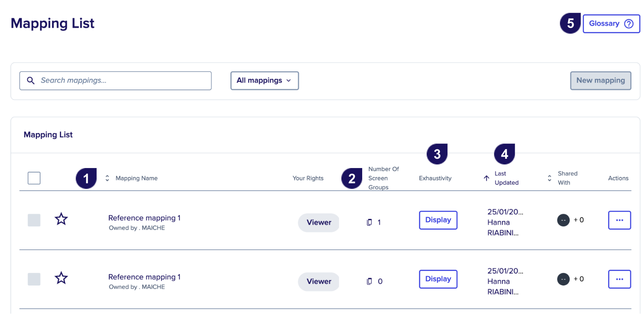Check the second mapping row checkbox
The image size is (644, 316).
34,279
